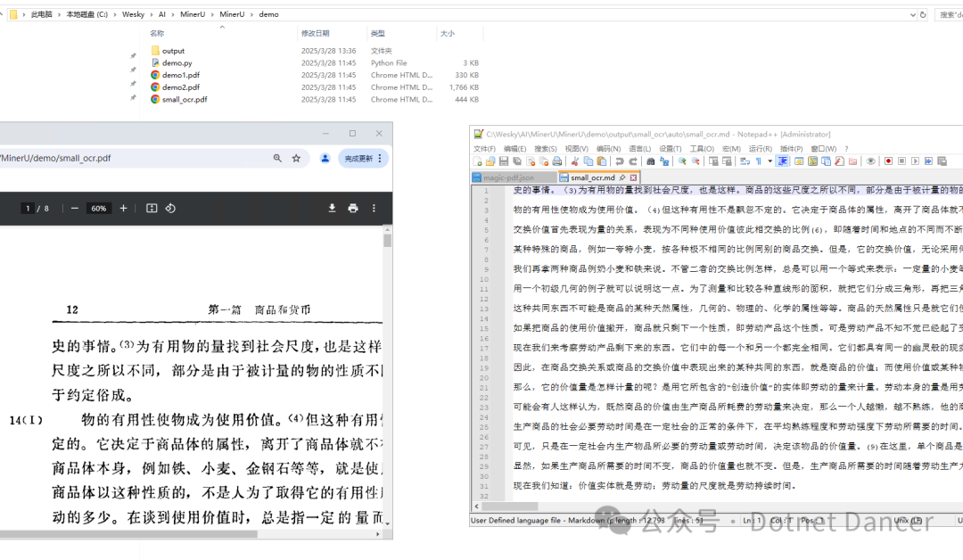Toggle show all characters pilcrow icon
This screenshot has width=963, height=560.
point(758,161)
